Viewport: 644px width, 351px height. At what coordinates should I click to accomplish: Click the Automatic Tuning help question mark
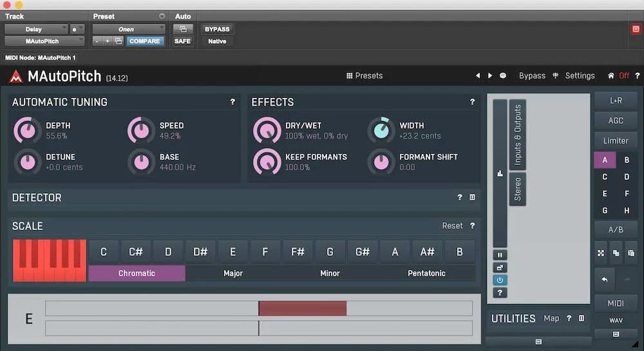point(232,102)
